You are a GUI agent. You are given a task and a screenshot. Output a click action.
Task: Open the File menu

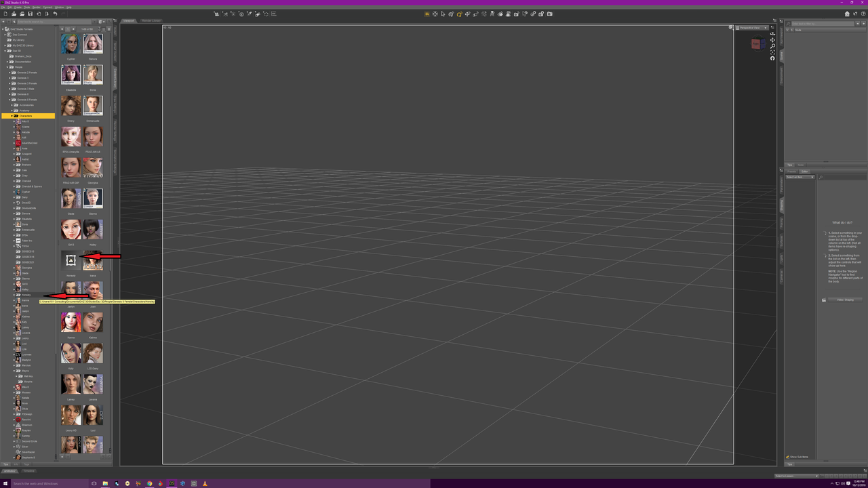(x=3, y=7)
